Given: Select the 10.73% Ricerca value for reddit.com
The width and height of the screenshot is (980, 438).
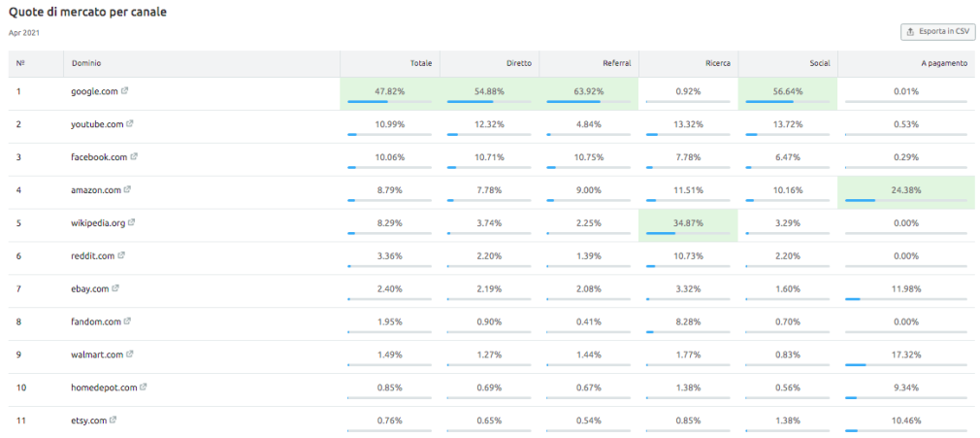Looking at the screenshot, I should [x=688, y=256].
